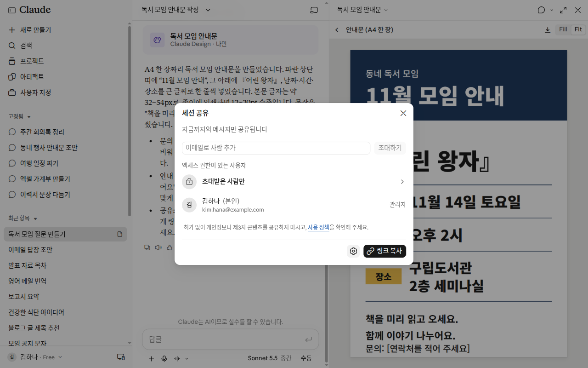Expand the artifact panel to fullscreen
588x368 pixels.
pyautogui.click(x=563, y=10)
